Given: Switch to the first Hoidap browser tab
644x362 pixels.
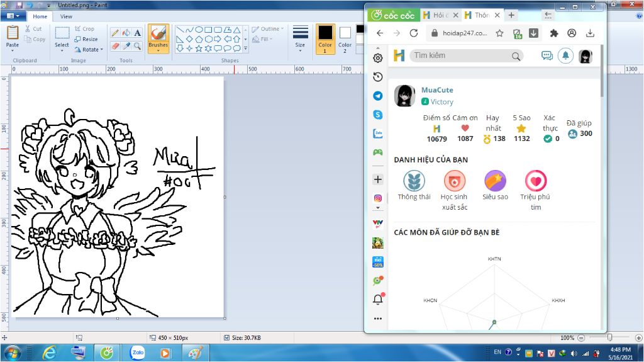Looking at the screenshot, I should tap(440, 15).
